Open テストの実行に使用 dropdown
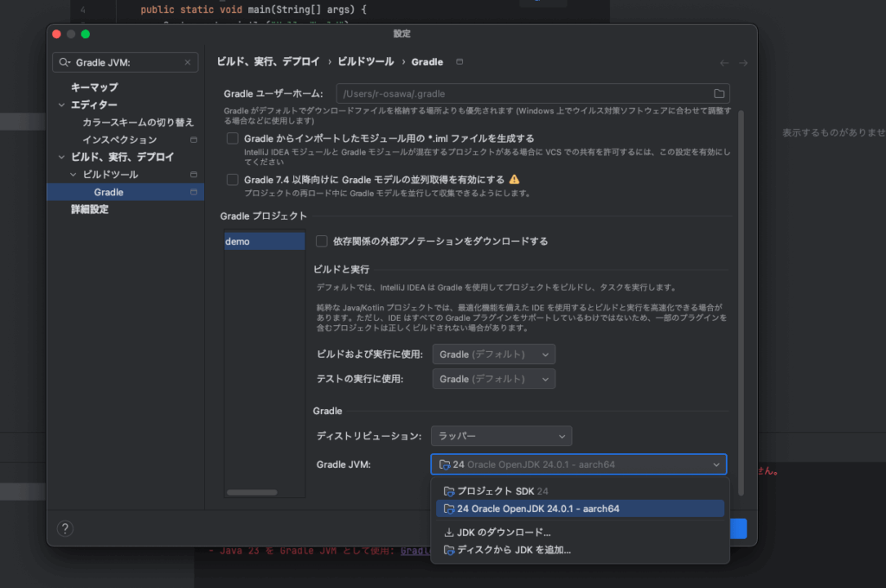The width and height of the screenshot is (886, 588). [x=494, y=379]
